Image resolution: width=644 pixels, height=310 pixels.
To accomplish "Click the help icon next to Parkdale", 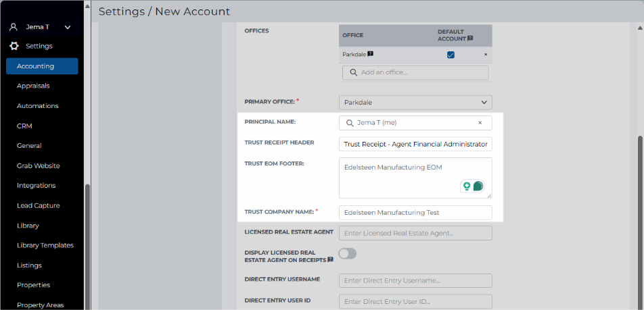I will [370, 54].
